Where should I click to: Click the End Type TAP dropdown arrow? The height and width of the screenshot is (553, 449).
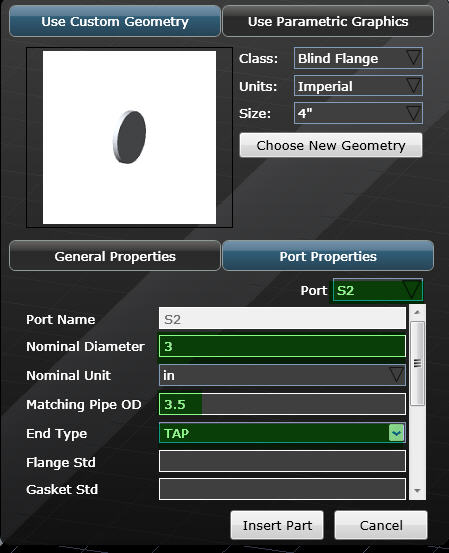(x=396, y=433)
